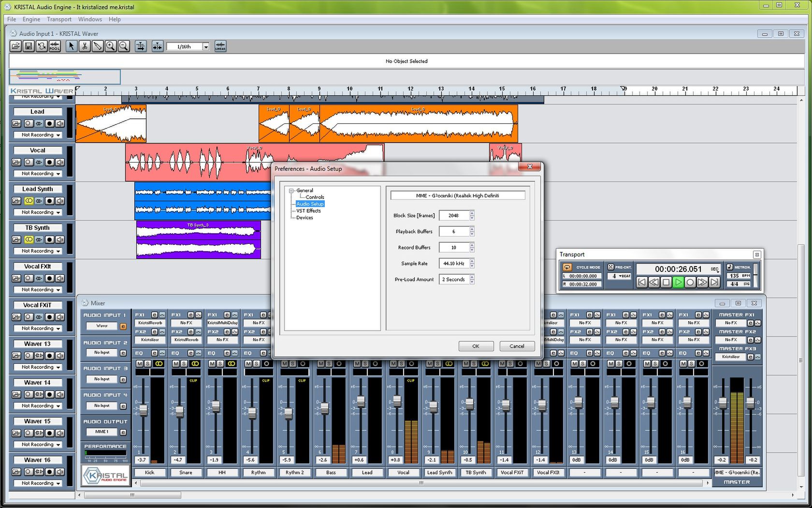Click the project overview thumbnail

[65, 76]
